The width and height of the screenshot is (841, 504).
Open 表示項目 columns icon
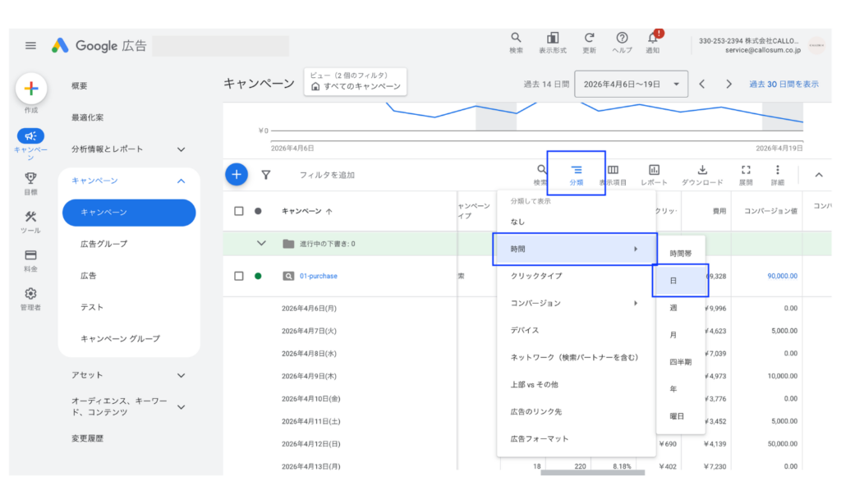coord(612,170)
